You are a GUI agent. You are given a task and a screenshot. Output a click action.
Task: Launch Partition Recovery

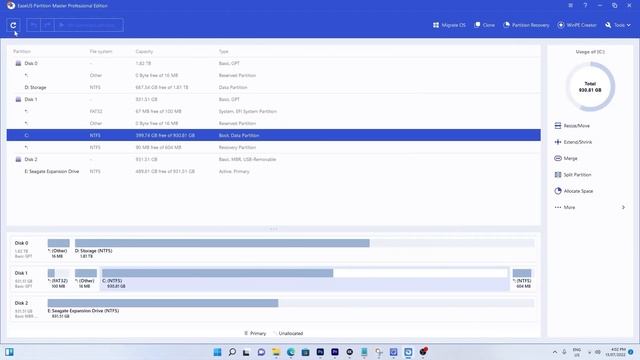[x=526, y=25]
